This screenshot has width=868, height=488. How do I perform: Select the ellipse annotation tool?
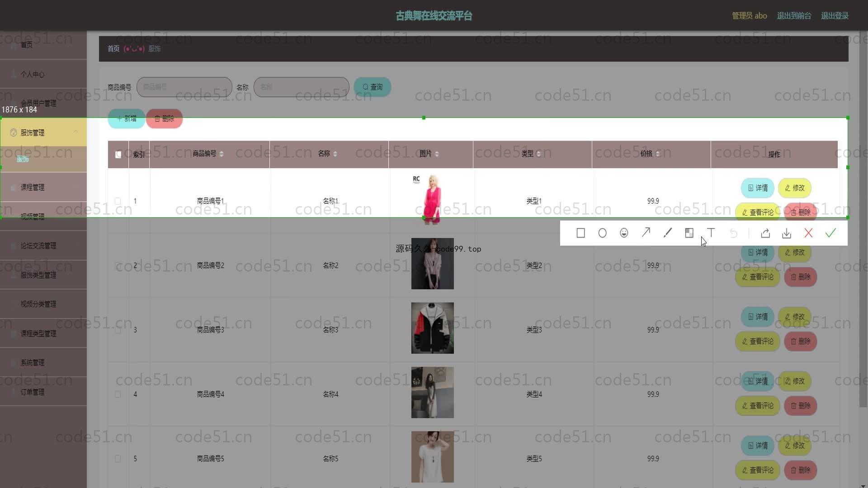pyautogui.click(x=602, y=233)
